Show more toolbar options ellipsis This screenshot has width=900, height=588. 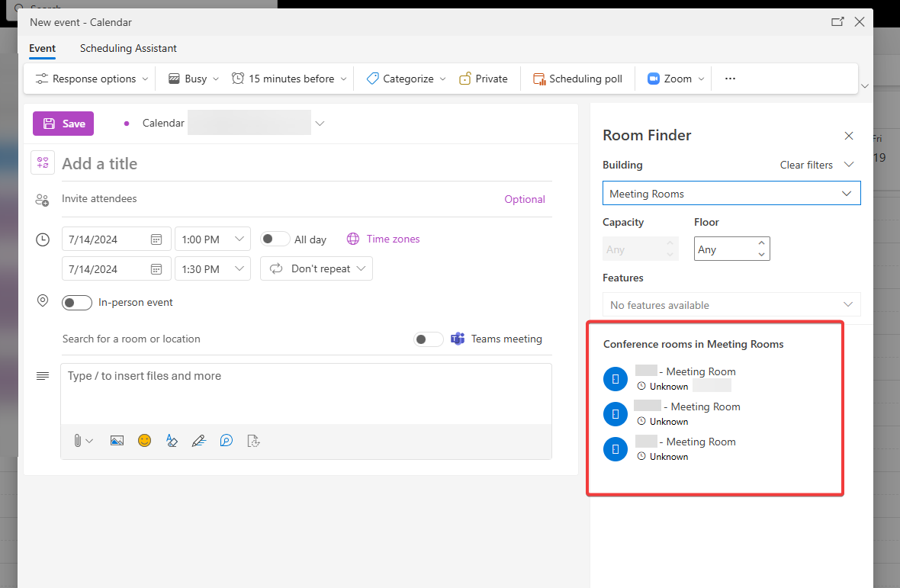pos(730,79)
